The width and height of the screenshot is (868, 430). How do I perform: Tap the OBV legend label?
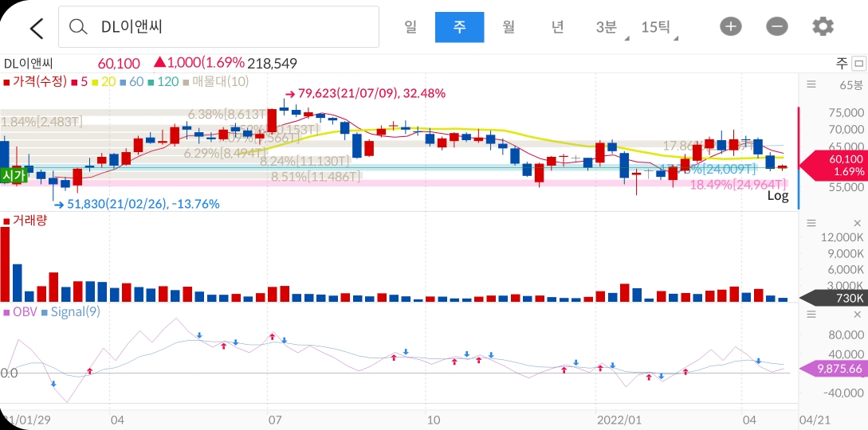click(20, 311)
